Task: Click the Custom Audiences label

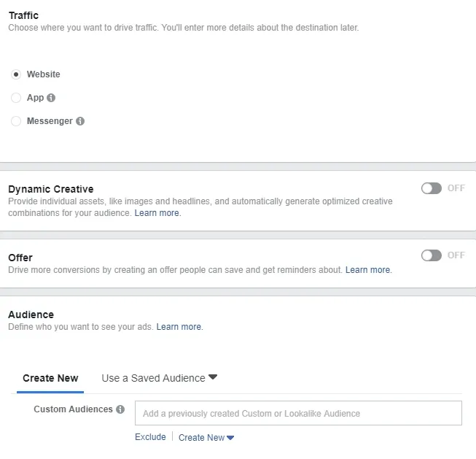Action: pos(73,409)
